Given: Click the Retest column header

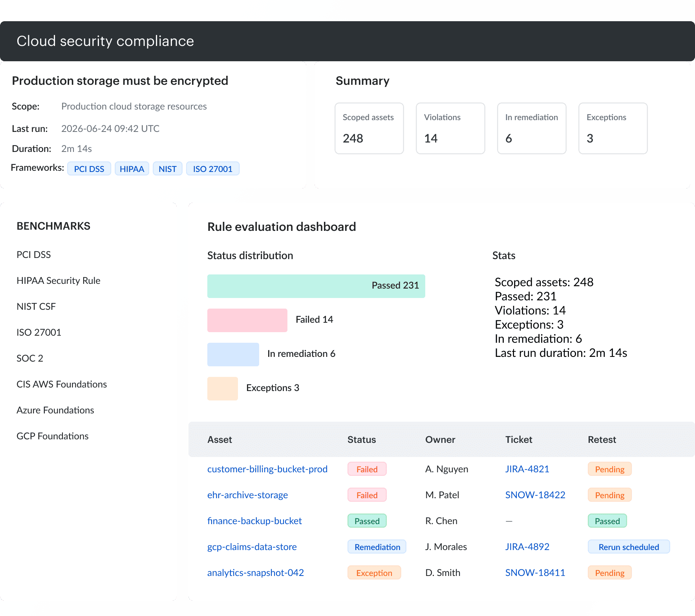Looking at the screenshot, I should point(602,440).
